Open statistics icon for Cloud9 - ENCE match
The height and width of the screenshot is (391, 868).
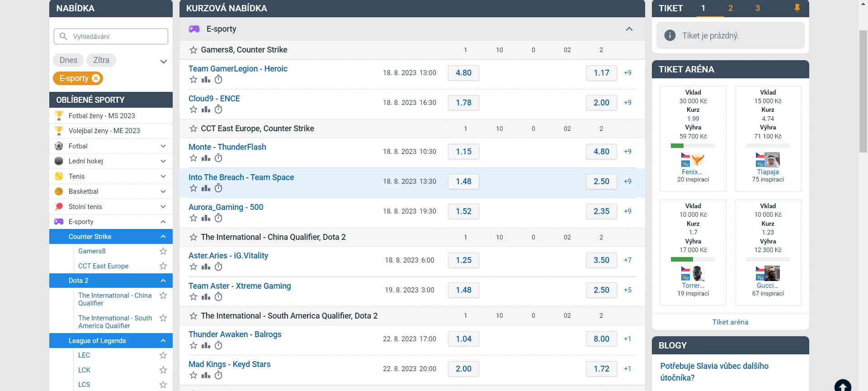(206, 110)
